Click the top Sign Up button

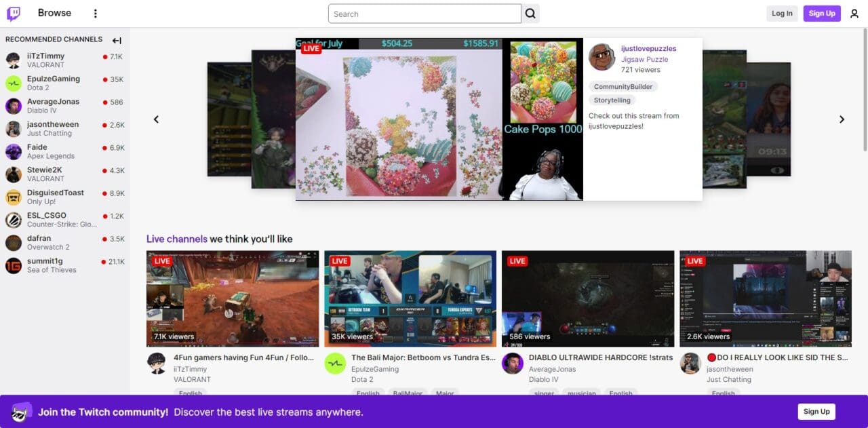[822, 14]
